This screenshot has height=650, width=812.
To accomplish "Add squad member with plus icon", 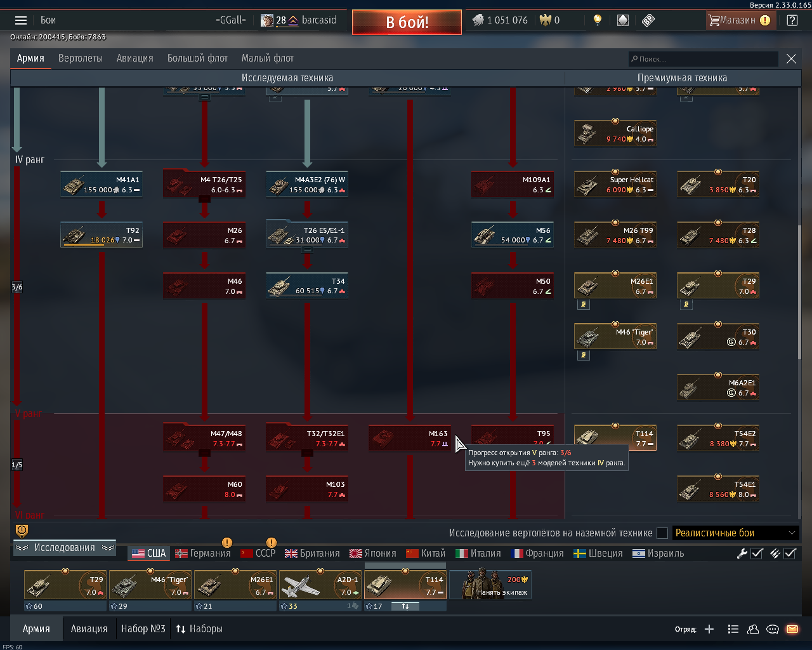I will click(x=709, y=629).
